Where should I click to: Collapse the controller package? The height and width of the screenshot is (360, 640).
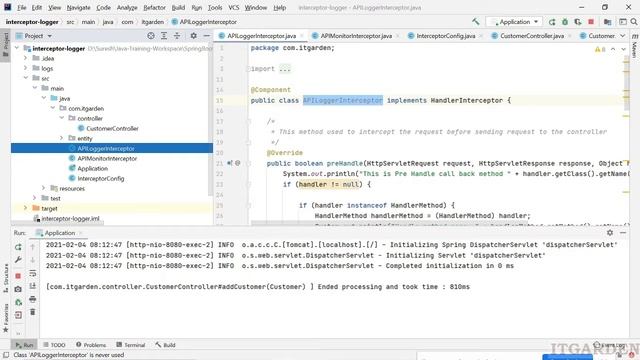coord(62,118)
